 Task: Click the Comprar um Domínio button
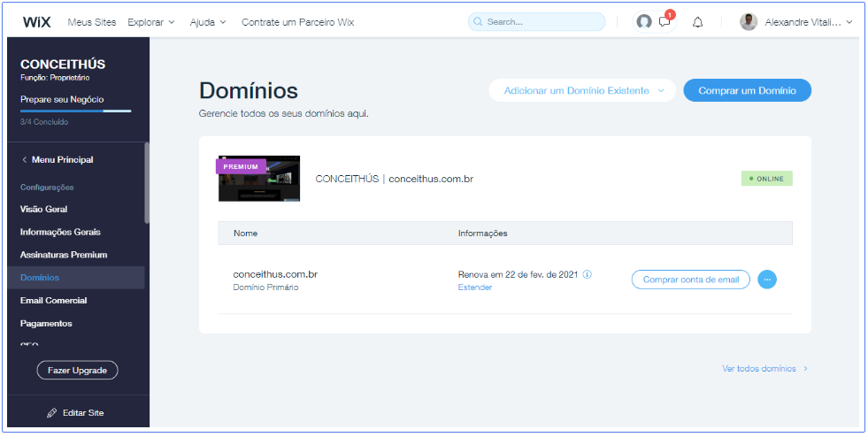pyautogui.click(x=747, y=90)
